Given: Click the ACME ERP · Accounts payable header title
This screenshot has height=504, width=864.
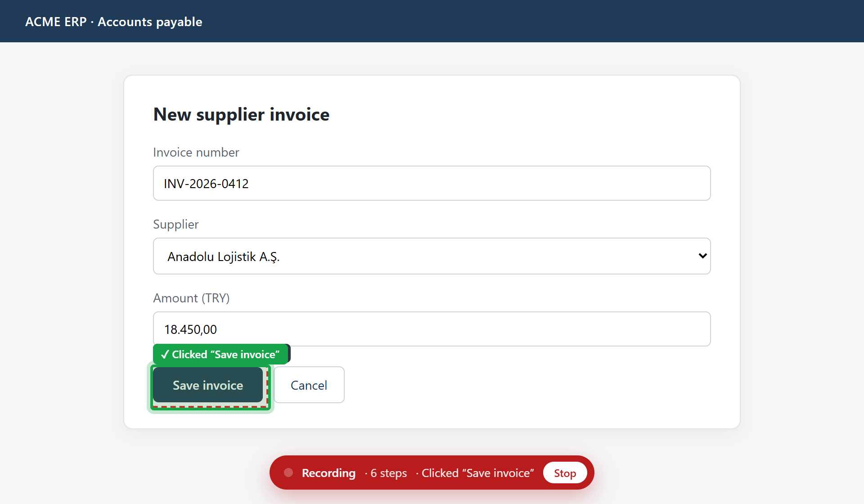Looking at the screenshot, I should click(114, 22).
